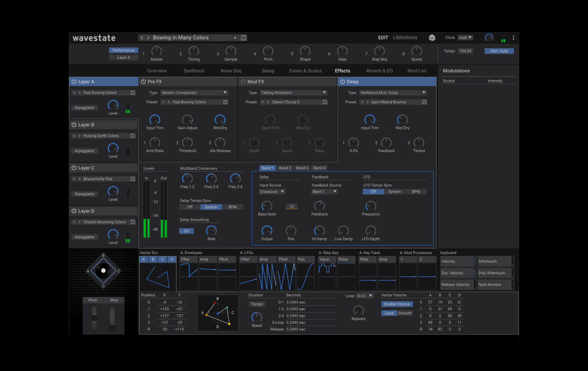Toggle Delay Smoothing On button

pos(186,231)
